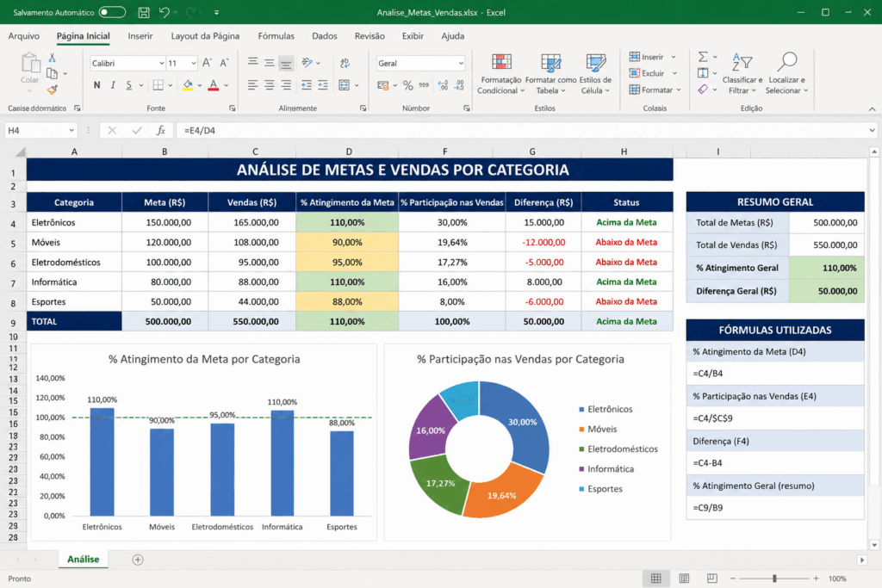Click the increase decimal places icon
Image resolution: width=882 pixels, height=588 pixels.
pos(444,85)
